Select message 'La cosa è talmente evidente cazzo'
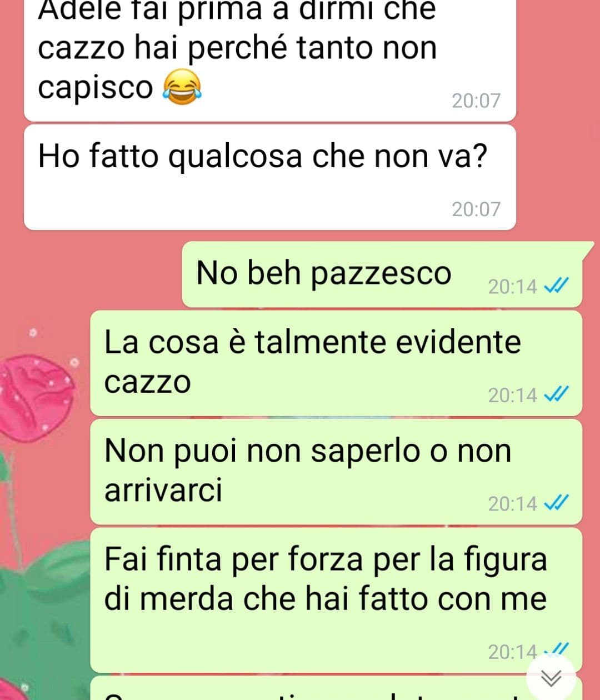600x700 pixels. (x=336, y=363)
